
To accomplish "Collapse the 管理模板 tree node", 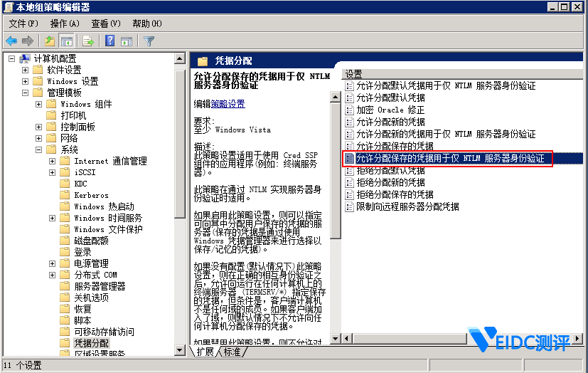I will [x=25, y=93].
